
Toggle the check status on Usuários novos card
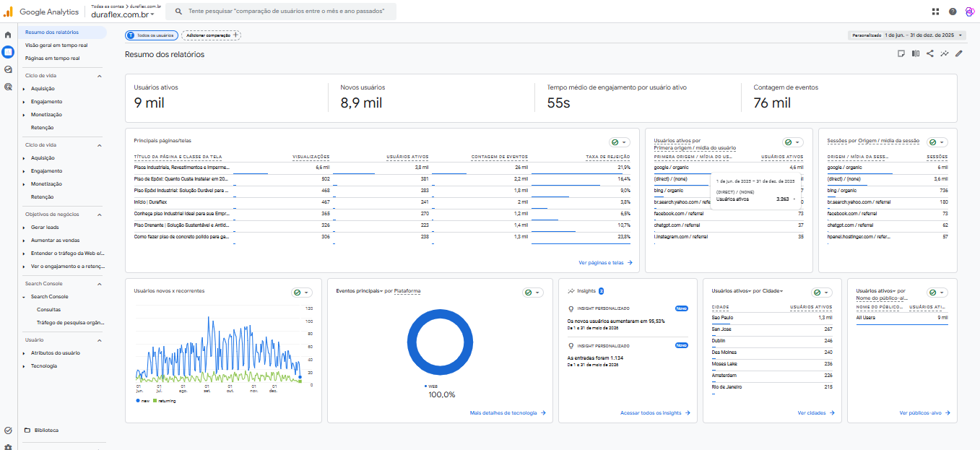click(302, 293)
